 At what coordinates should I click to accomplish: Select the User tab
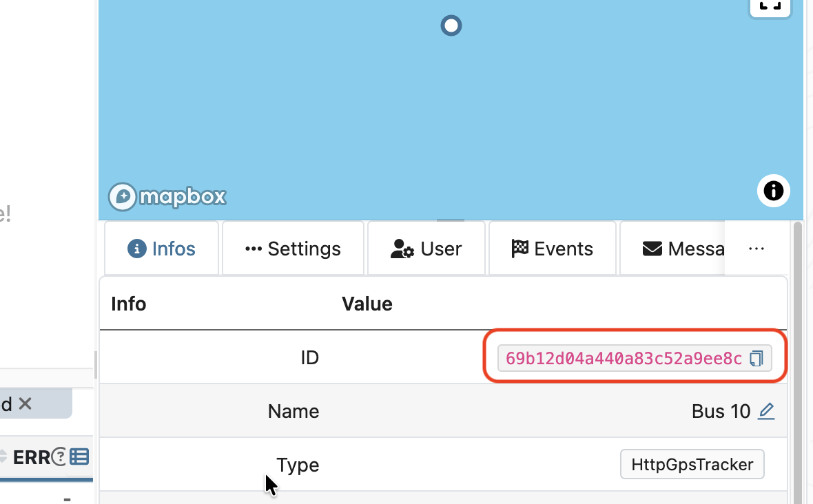pos(426,249)
